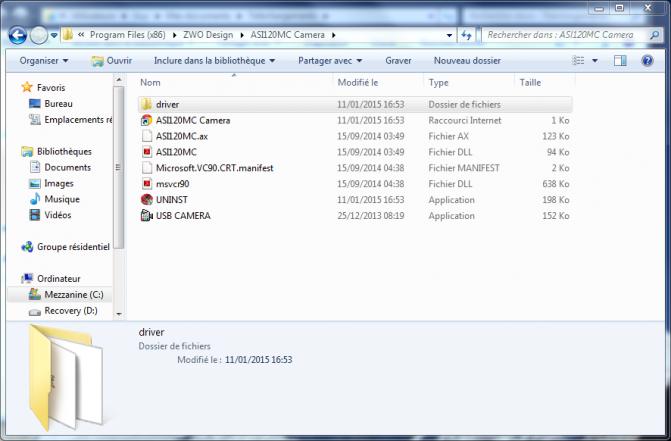Open the Mezzanine (C:) drive
Viewport: 671px width, 441px height.
click(74, 294)
